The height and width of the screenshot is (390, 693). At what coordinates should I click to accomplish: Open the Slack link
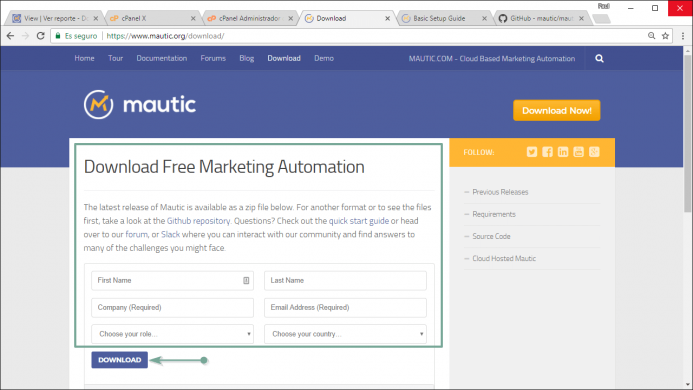pos(171,234)
